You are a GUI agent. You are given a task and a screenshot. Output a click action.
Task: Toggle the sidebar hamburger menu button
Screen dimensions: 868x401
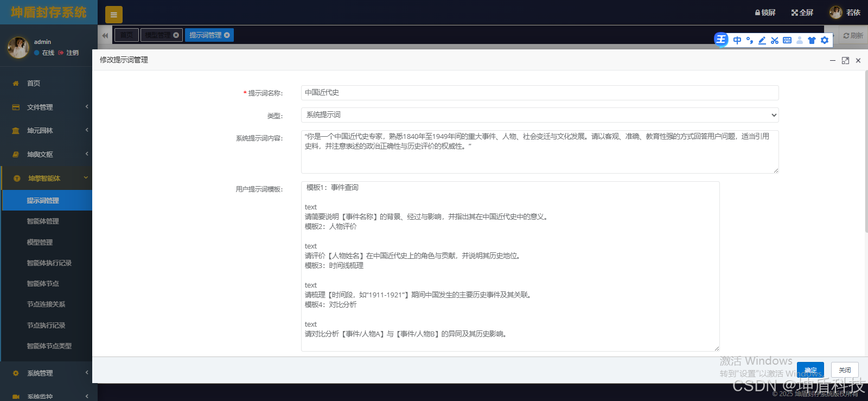click(114, 15)
